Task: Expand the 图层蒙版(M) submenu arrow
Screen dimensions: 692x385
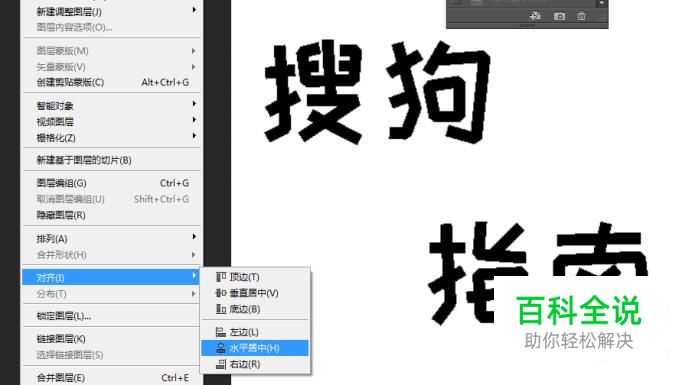Action: [x=194, y=51]
